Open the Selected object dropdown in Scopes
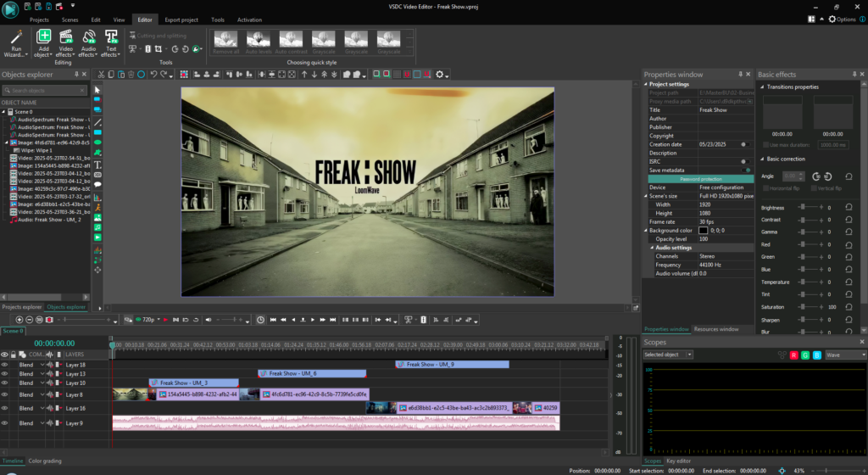 point(668,355)
